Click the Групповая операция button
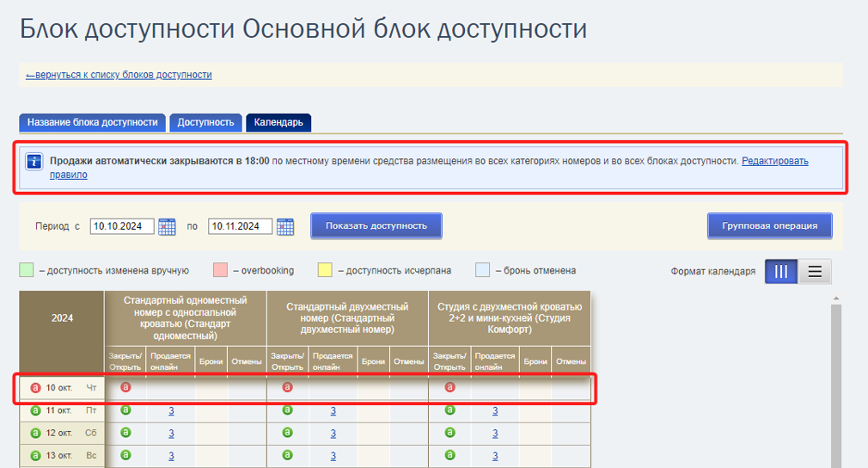The width and height of the screenshot is (868, 468). pos(769,226)
